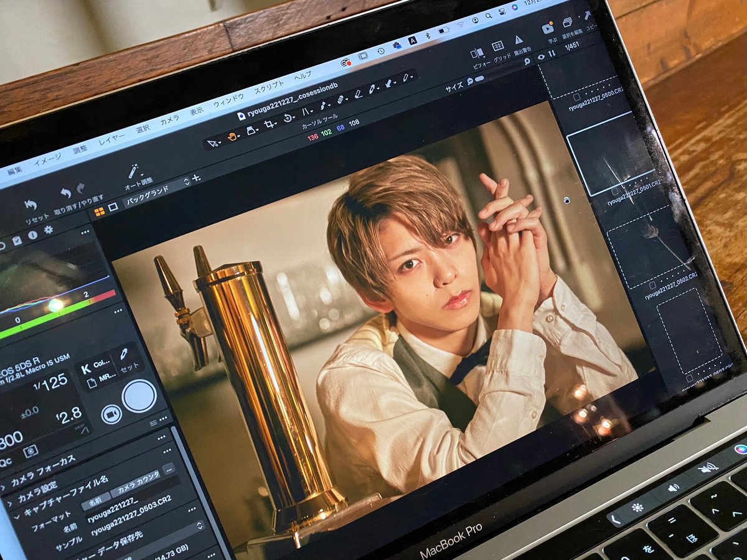Select the healing bandage tool
This screenshot has height=560, width=747.
341,100
